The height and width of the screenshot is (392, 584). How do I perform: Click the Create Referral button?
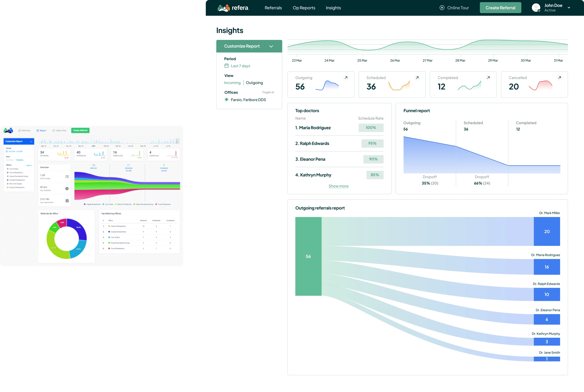click(500, 8)
